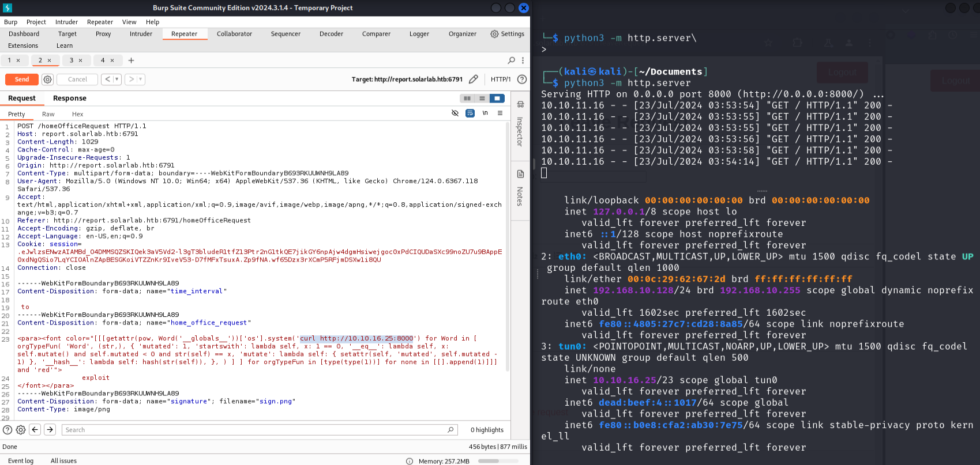Go to the Sequencer tool tab
Image resolution: width=980 pixels, height=465 pixels.
pos(286,34)
